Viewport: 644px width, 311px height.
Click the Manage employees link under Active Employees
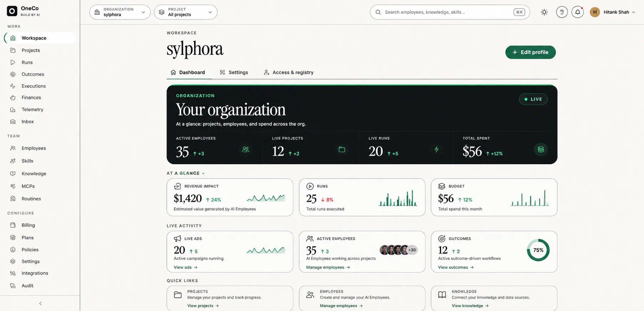click(328, 267)
